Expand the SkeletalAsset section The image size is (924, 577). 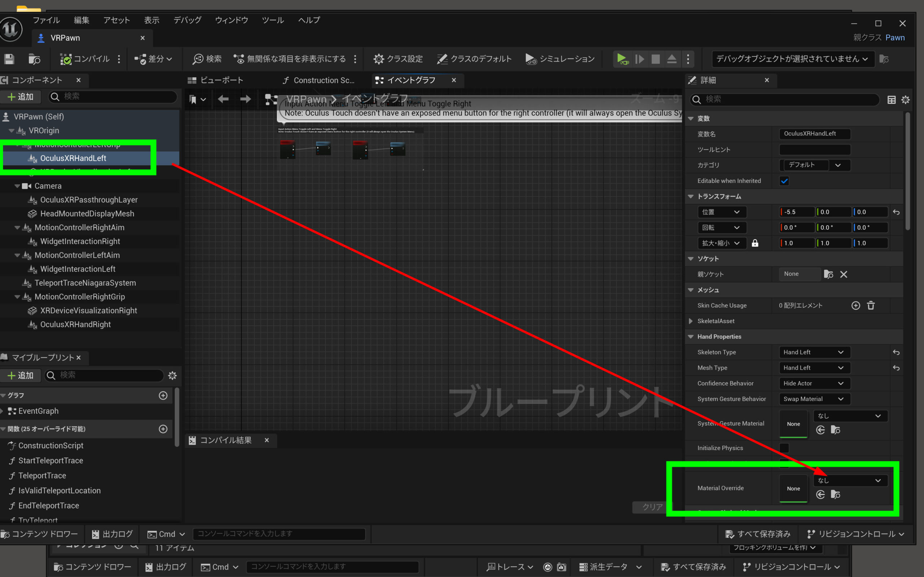[690, 321]
